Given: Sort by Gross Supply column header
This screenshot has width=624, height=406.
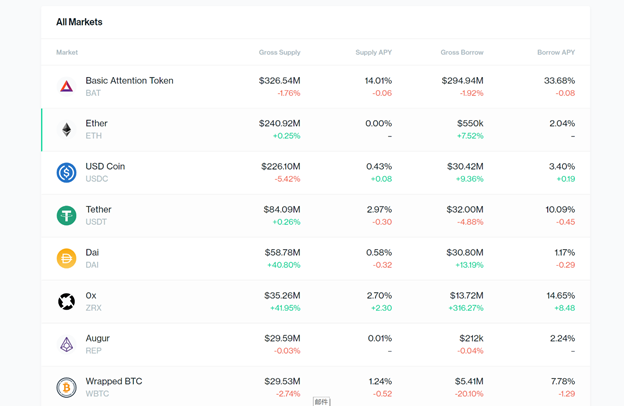Looking at the screenshot, I should click(x=279, y=52).
